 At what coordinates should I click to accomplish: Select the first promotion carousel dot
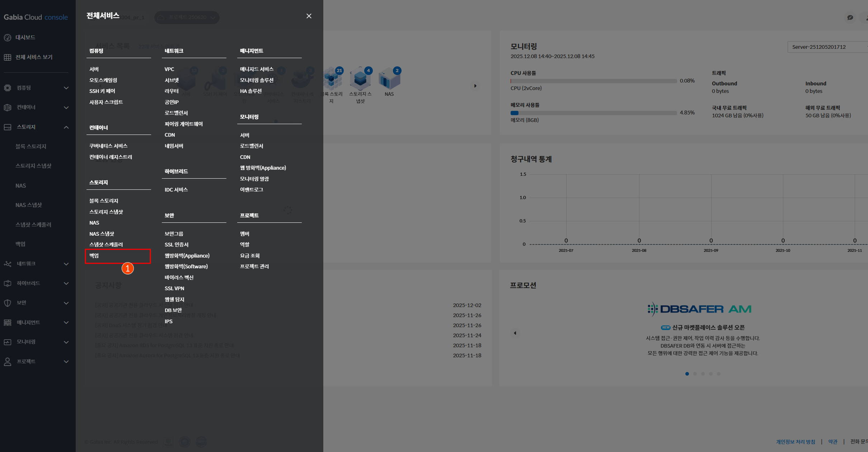point(687,374)
